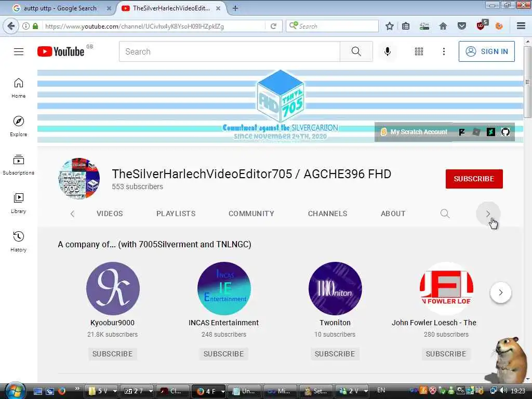Viewport: 532px width, 399px height.
Task: Subscribe to Kyoobur9000
Action: point(112,354)
